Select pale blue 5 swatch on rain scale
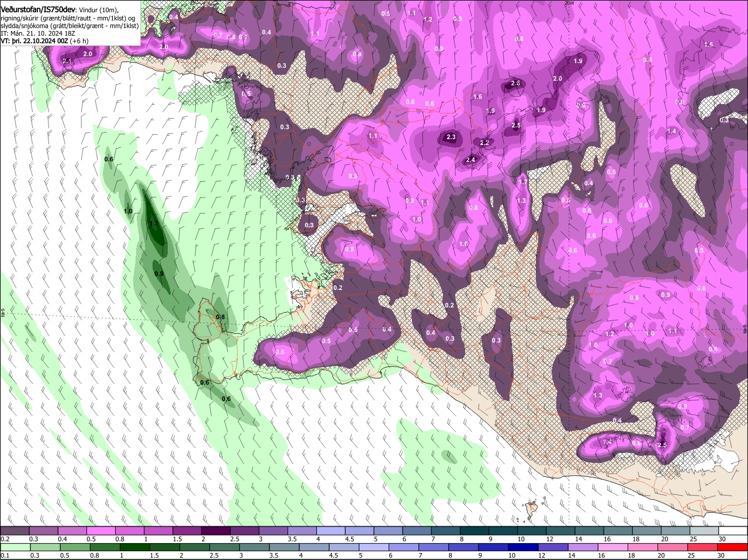This screenshot has height=560, width=748. [x=374, y=547]
